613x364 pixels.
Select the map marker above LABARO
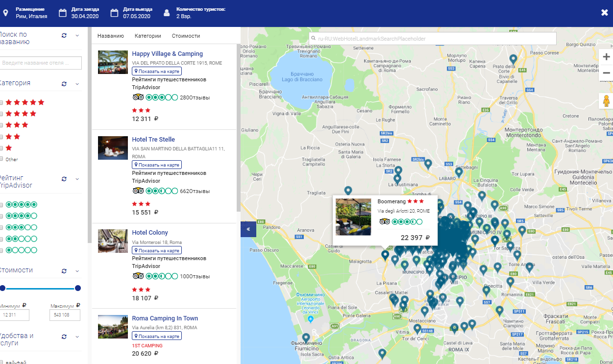(459, 172)
